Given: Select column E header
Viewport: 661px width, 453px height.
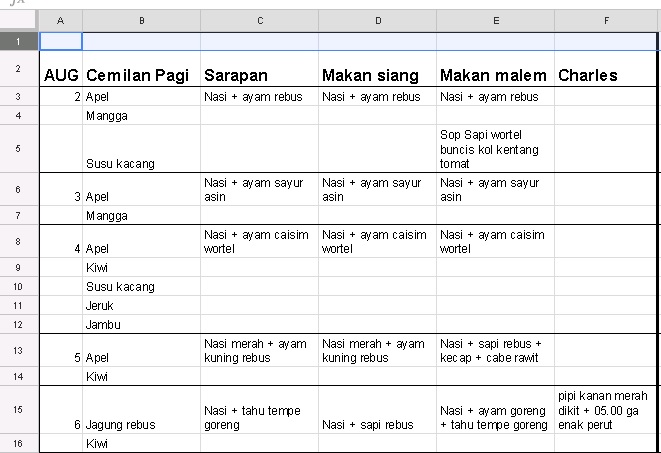Looking at the screenshot, I should [496, 21].
